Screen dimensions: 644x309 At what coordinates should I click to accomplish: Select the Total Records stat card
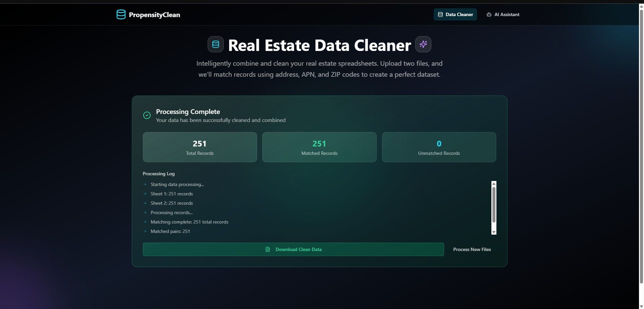(200, 147)
